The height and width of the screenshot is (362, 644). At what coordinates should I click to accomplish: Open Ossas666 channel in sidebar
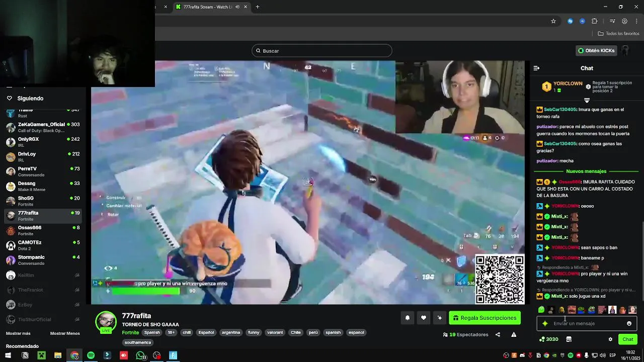coord(43,230)
